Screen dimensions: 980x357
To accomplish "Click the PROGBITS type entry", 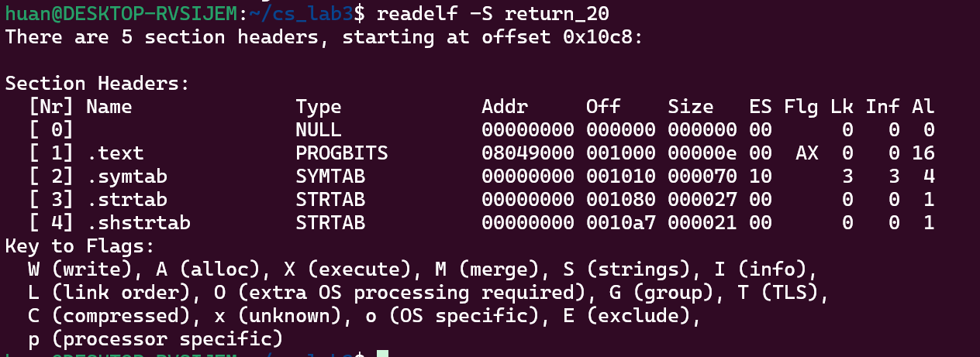I will tap(342, 153).
